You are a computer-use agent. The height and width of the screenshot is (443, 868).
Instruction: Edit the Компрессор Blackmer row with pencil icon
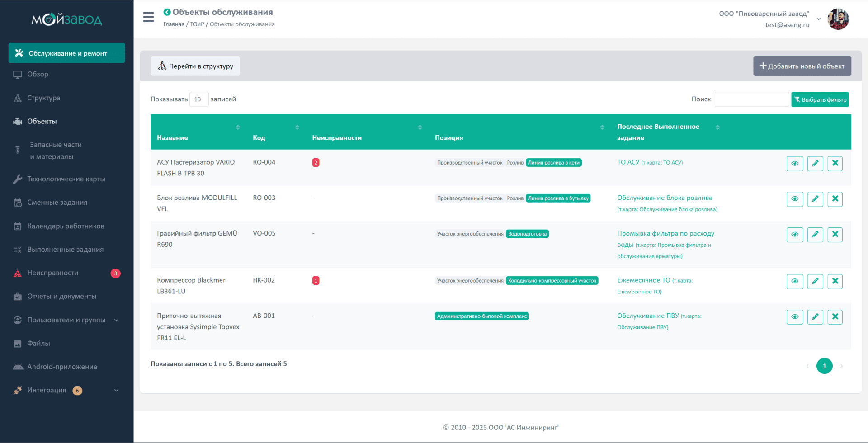tap(815, 281)
